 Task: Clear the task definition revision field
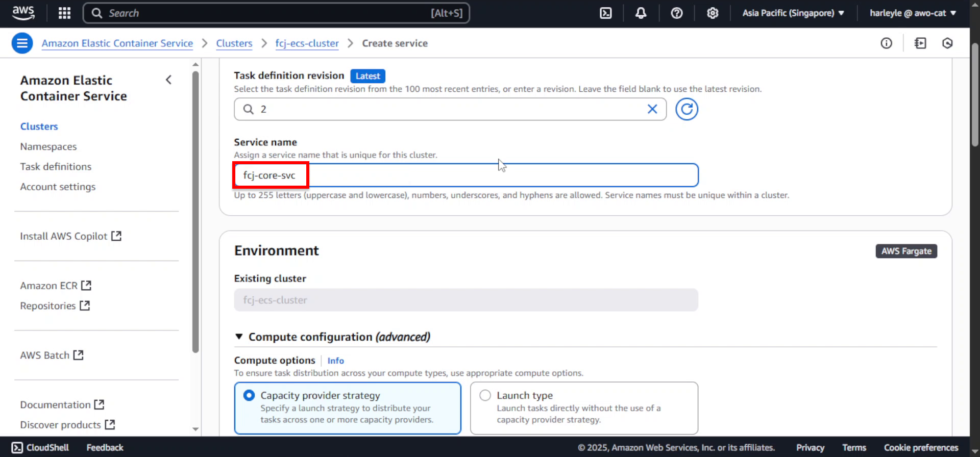point(652,109)
